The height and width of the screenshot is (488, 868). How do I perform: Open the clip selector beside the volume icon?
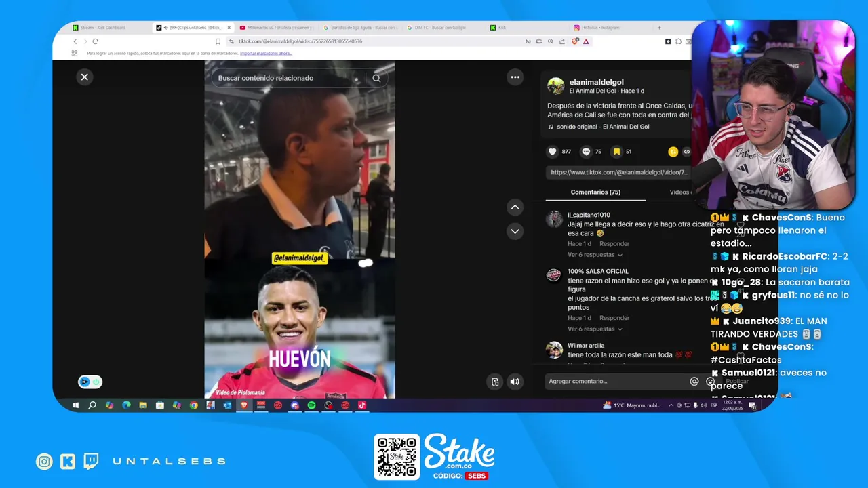[x=495, y=382]
